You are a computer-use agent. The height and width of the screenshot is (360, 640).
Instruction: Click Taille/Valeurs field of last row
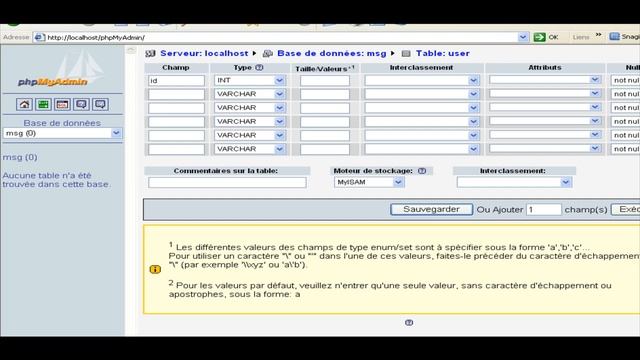[325, 149]
